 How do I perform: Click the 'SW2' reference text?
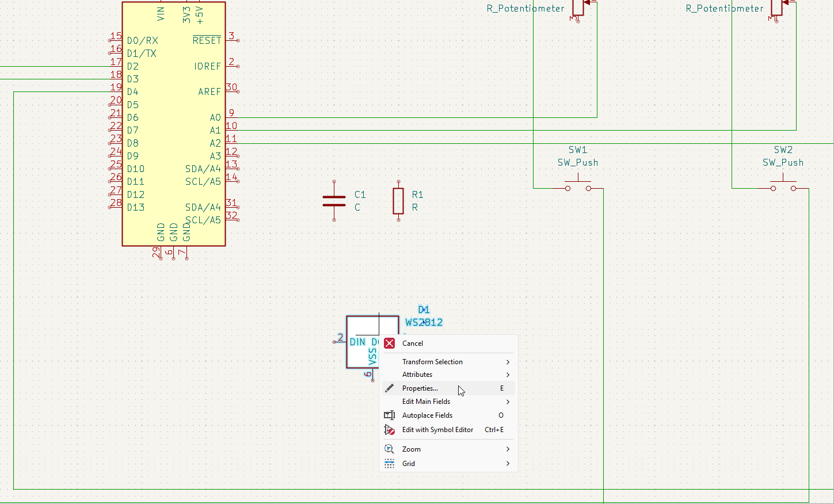tap(783, 150)
